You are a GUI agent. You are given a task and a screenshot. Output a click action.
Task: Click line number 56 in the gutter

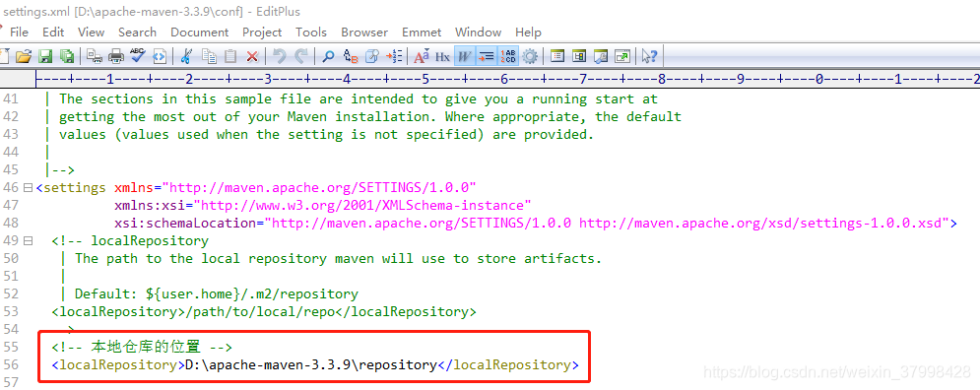pyautogui.click(x=11, y=364)
